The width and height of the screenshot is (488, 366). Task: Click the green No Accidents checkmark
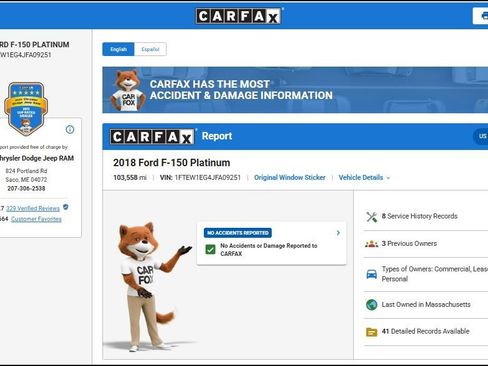(x=210, y=249)
